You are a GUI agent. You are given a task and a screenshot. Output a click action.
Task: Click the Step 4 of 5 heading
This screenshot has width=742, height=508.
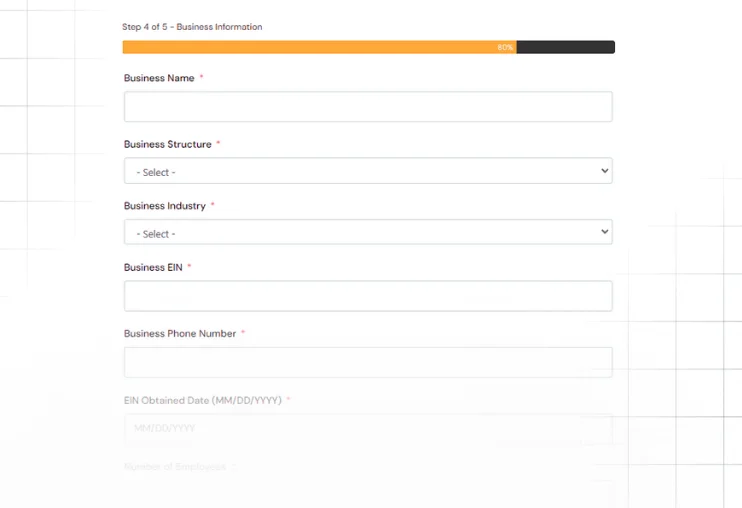click(192, 27)
